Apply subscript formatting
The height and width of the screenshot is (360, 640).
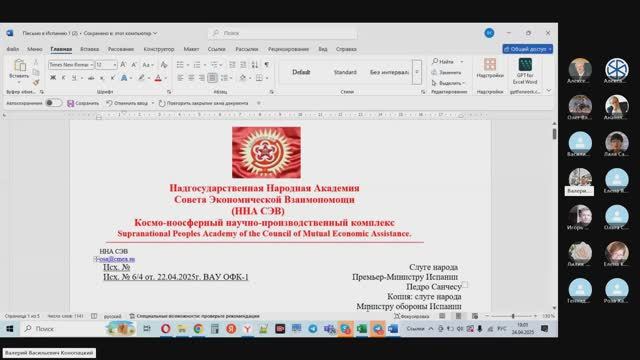102,78
